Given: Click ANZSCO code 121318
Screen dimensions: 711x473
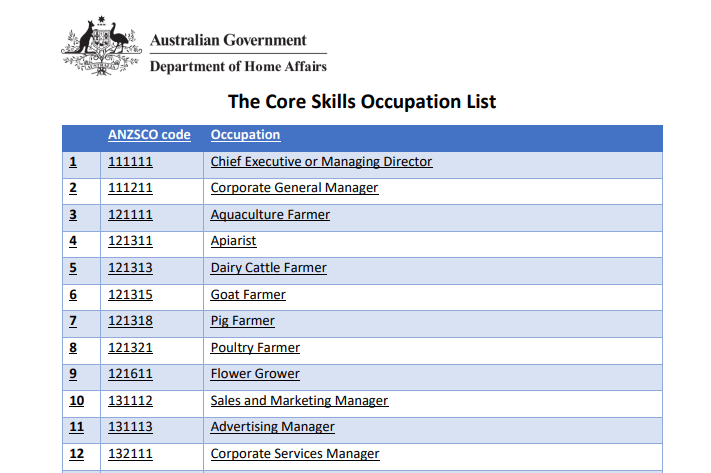Looking at the screenshot, I should point(129,321).
